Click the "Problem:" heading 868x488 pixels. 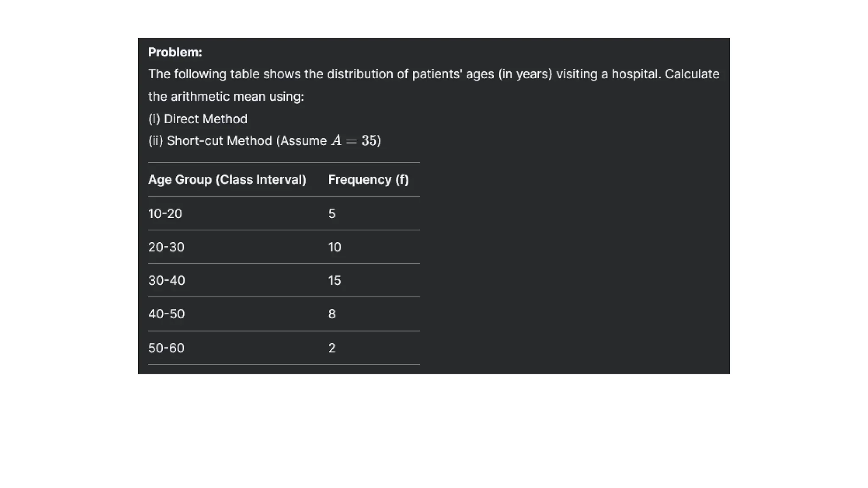pyautogui.click(x=175, y=52)
